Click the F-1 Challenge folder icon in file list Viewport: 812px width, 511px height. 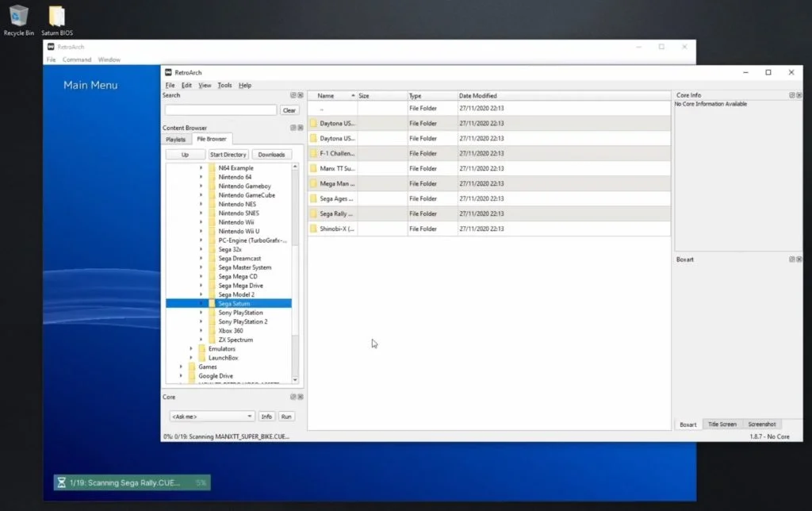pyautogui.click(x=313, y=153)
